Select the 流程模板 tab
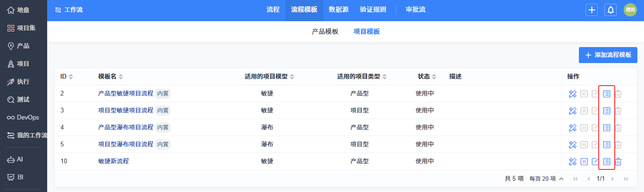This screenshot has width=644, height=192. [304, 10]
